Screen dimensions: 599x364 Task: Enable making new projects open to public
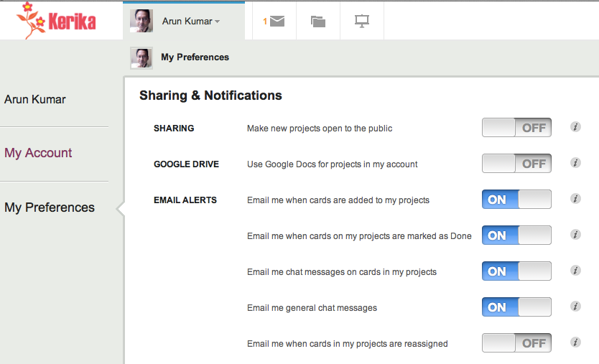(x=516, y=128)
